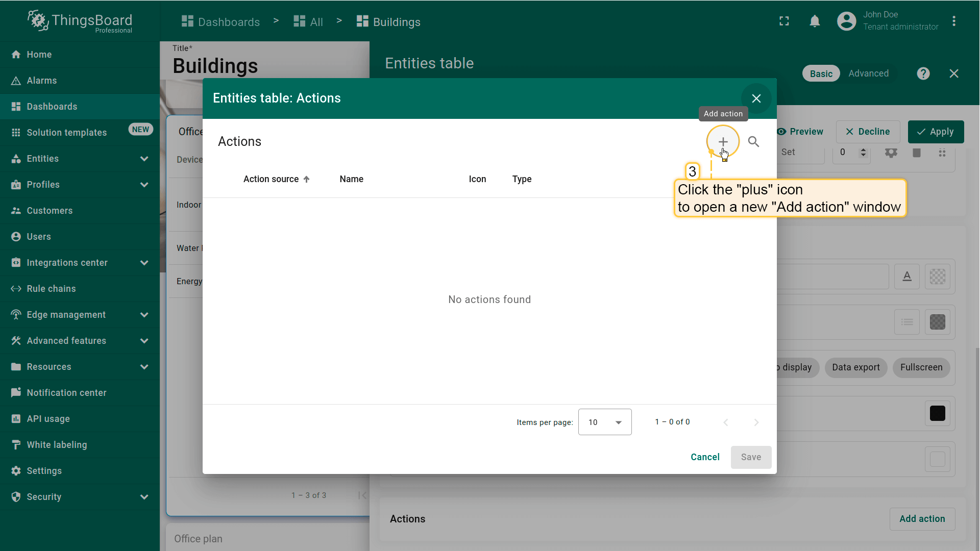Image resolution: width=980 pixels, height=551 pixels.
Task: Open notifications bell icon
Action: 815,21
